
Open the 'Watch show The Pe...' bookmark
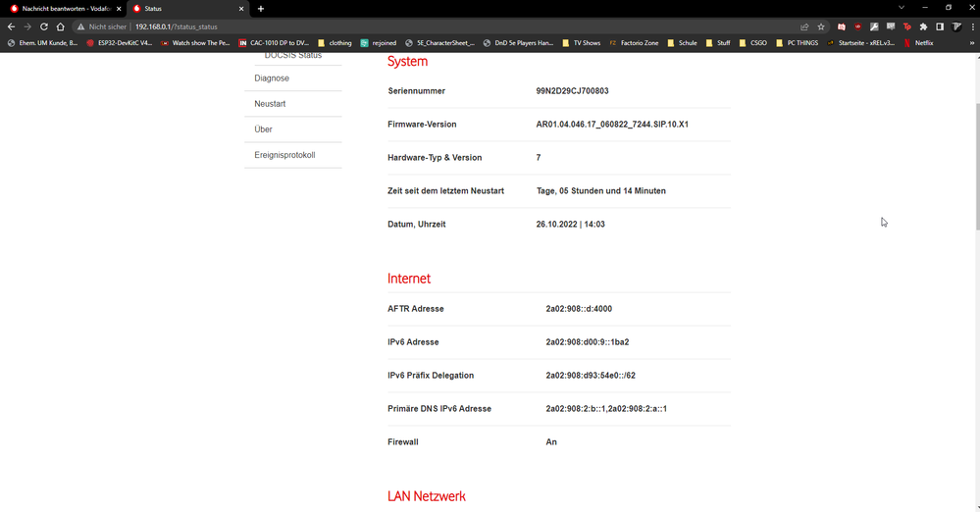pos(195,43)
